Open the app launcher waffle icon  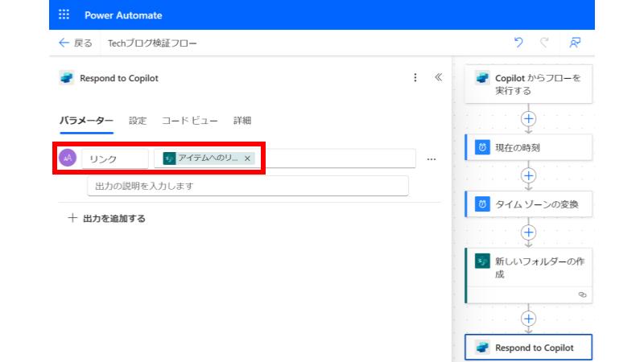[64, 14]
